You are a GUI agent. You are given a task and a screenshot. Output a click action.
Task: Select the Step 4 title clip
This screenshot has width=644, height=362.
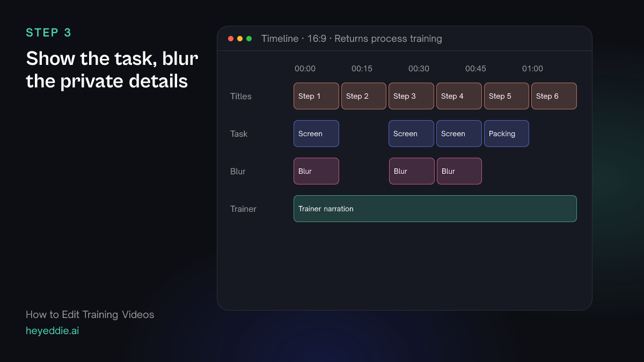coord(459,96)
